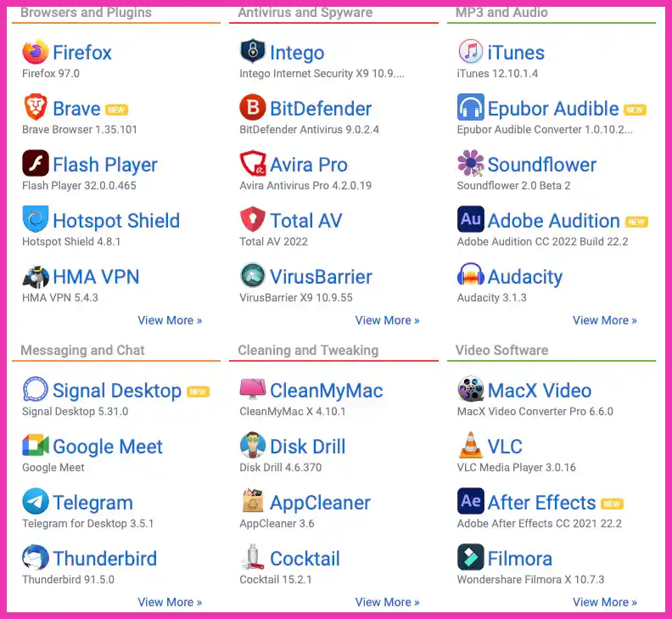Click 'Telegram for Desktop 3.5.1' text
The image size is (672, 619).
pyautogui.click(x=88, y=523)
